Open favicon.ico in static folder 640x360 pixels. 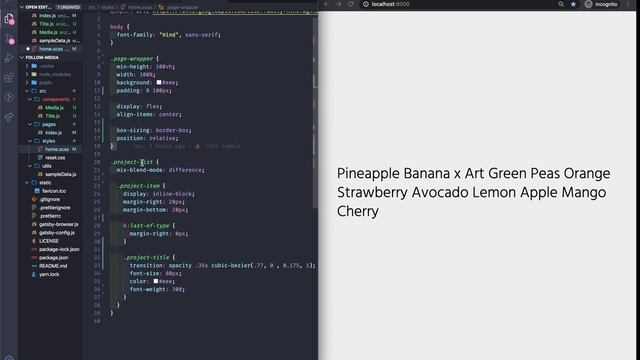coord(54,191)
